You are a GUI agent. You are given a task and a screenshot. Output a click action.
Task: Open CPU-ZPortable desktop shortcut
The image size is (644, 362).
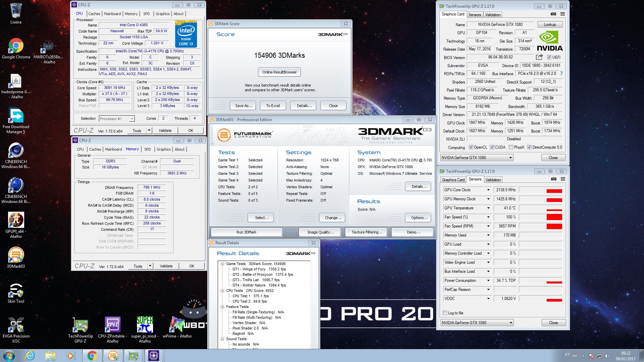[x=112, y=330]
